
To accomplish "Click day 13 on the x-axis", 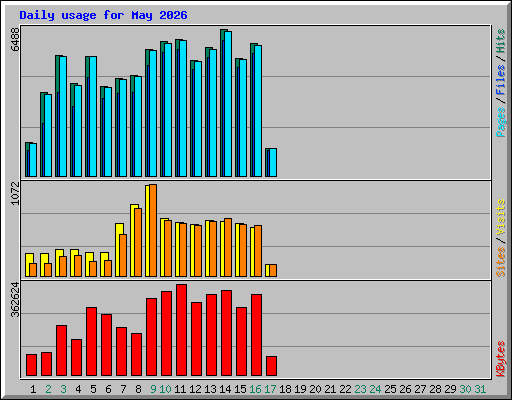I will coord(210,389).
